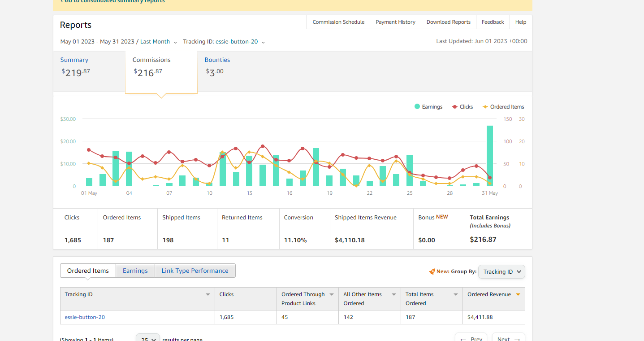Screen dimensions: 644x341
Task: Click the Reports page heading
Action: 76,25
